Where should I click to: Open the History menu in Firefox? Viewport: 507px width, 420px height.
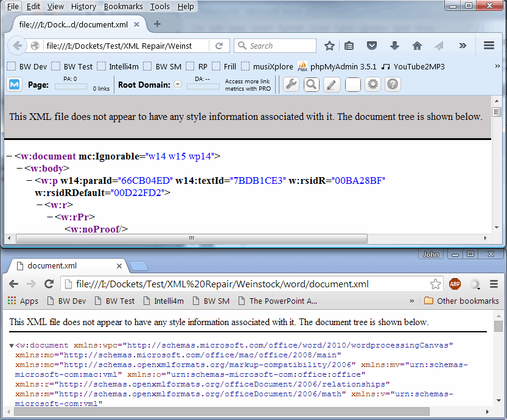[x=84, y=7]
